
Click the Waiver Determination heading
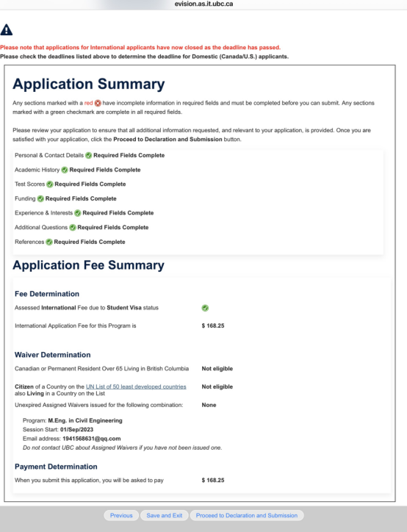click(x=53, y=355)
